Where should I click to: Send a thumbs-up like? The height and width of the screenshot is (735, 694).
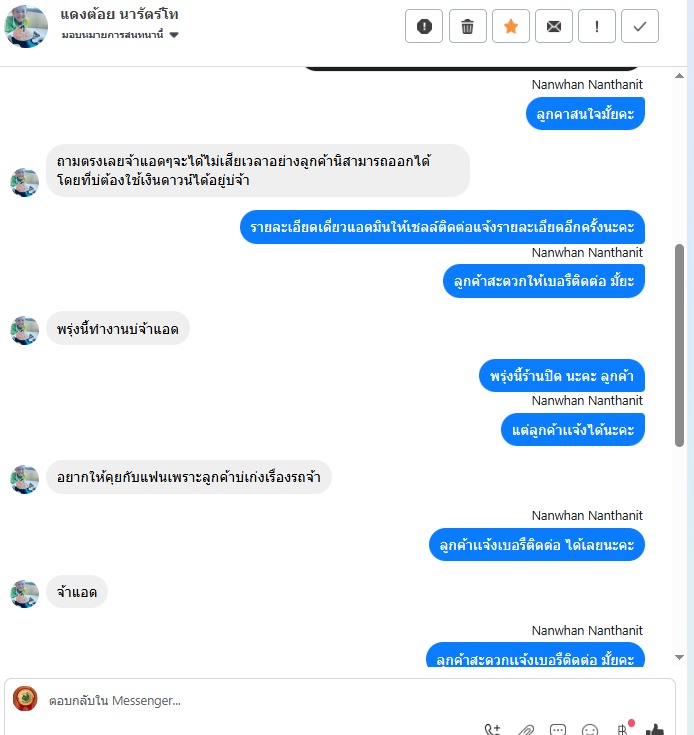click(655, 729)
